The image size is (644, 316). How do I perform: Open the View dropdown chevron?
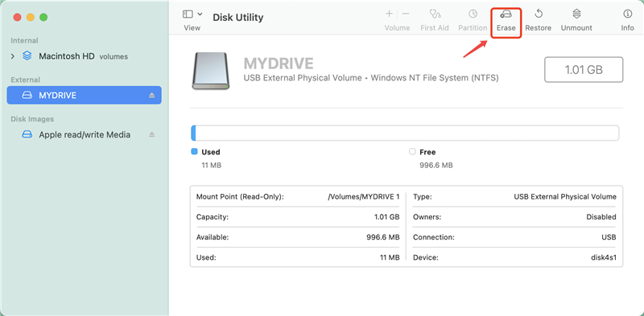pyautogui.click(x=200, y=14)
